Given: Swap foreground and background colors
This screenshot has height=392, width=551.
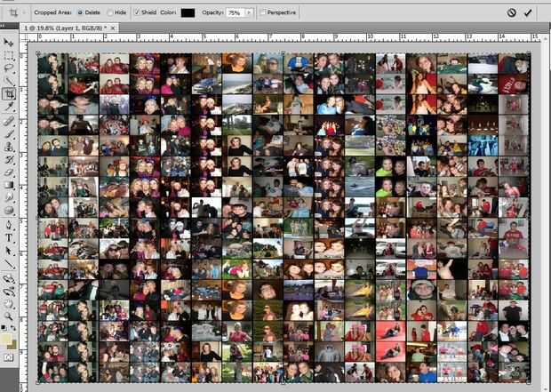Looking at the screenshot, I should 13,328.
